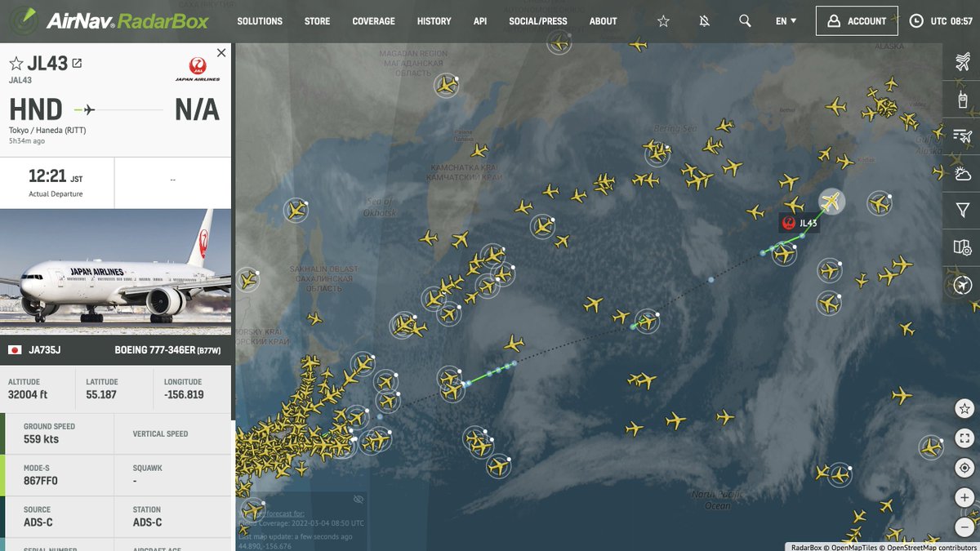The height and width of the screenshot is (551, 980).
Task: Open the weather layers icon in right sidebar
Action: click(962, 173)
